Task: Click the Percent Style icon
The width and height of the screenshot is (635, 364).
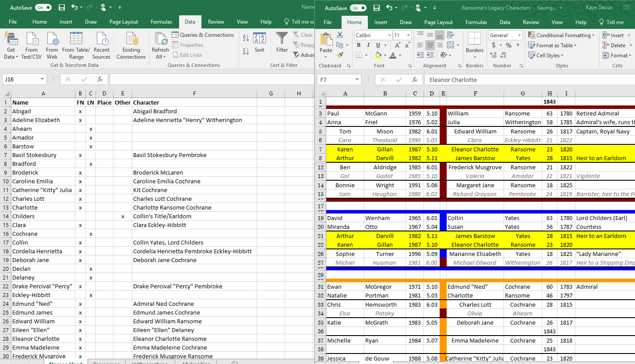Action: pyautogui.click(x=508, y=45)
